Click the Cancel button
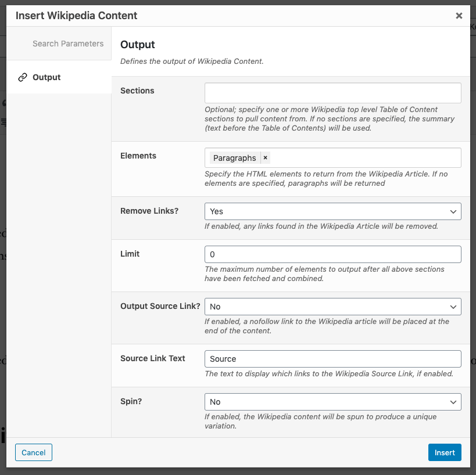The image size is (476, 475). tap(34, 452)
